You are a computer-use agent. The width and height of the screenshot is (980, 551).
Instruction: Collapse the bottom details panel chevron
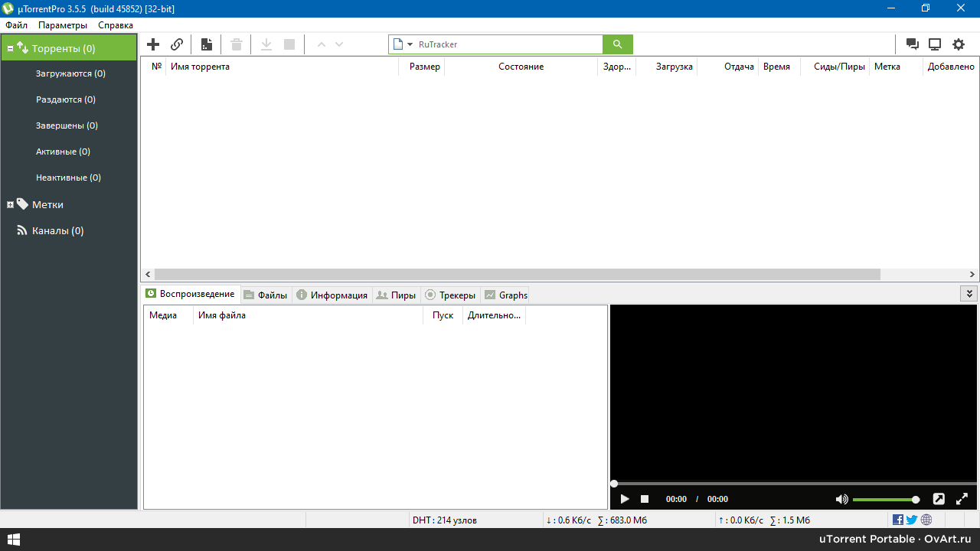969,294
